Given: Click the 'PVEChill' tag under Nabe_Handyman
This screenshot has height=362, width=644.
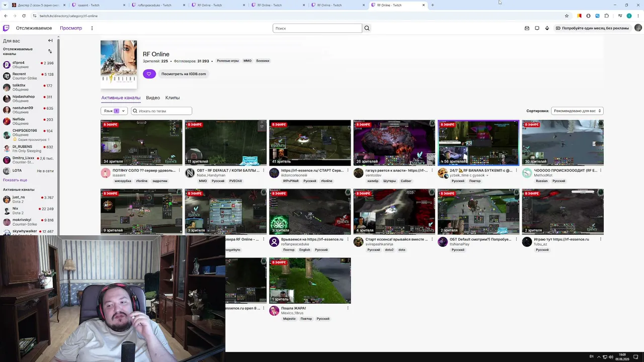Looking at the screenshot, I should pos(235,181).
